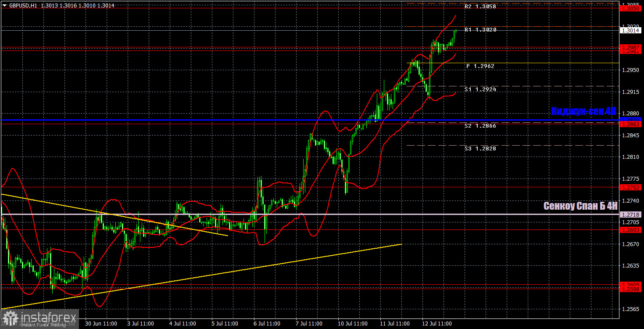Click the 1.2810 price axis value

click(631, 157)
